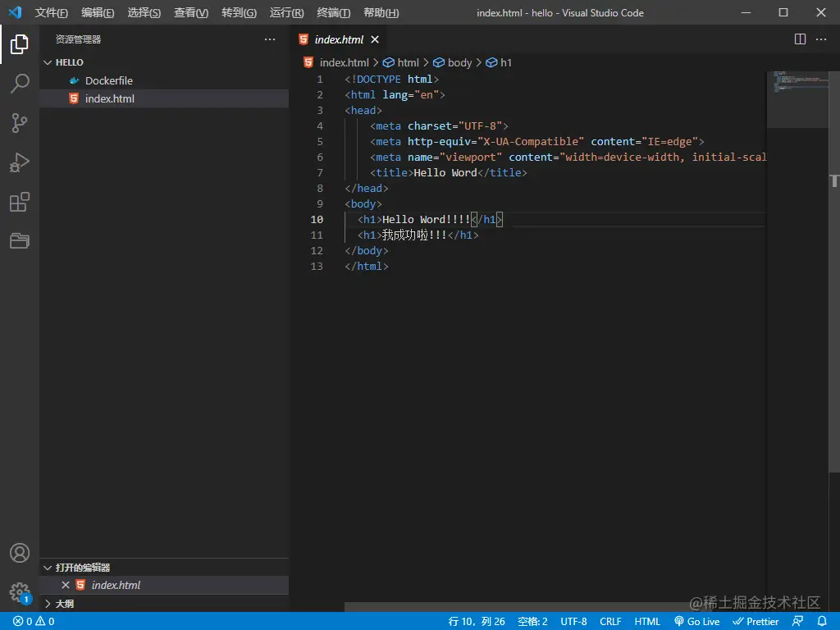Open Explorer panel More Actions ellipsis
The width and height of the screenshot is (840, 630).
coord(269,39)
